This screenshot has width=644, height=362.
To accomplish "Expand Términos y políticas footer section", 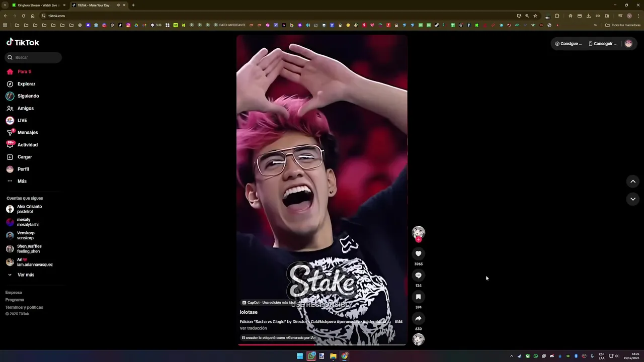I will pyautogui.click(x=24, y=307).
